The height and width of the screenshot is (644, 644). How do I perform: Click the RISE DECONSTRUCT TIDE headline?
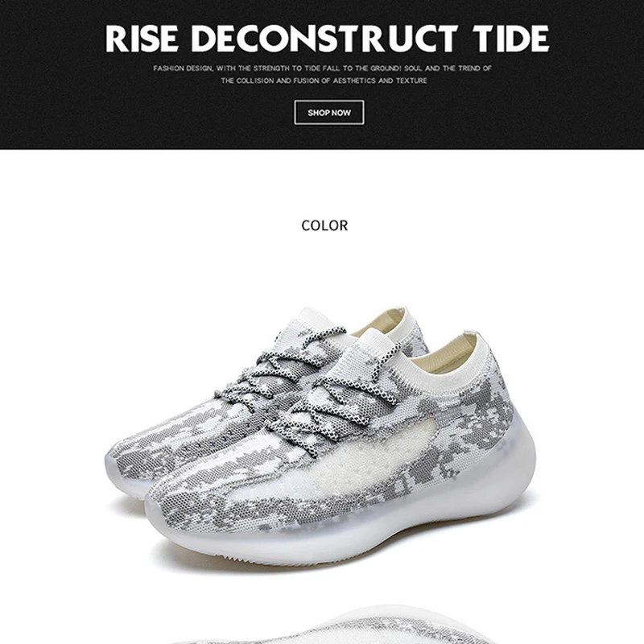coord(327,39)
